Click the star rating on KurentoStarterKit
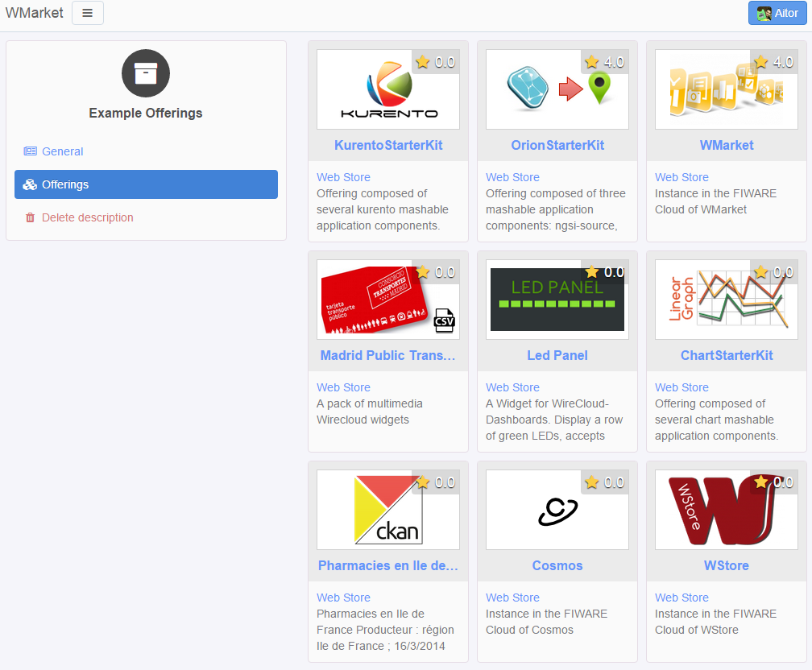The image size is (812, 670). 436,62
